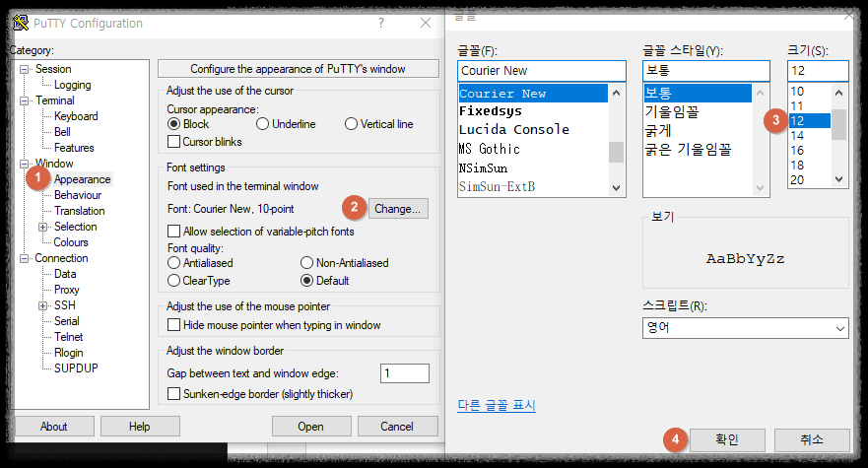Select Logging in category tree
Screen dimensions: 868x468
(x=73, y=85)
